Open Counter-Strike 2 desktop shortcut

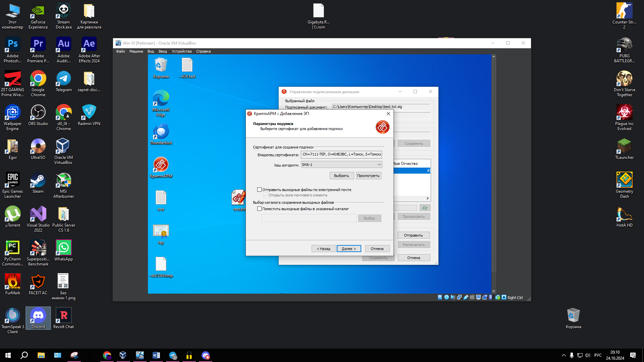coord(624,16)
